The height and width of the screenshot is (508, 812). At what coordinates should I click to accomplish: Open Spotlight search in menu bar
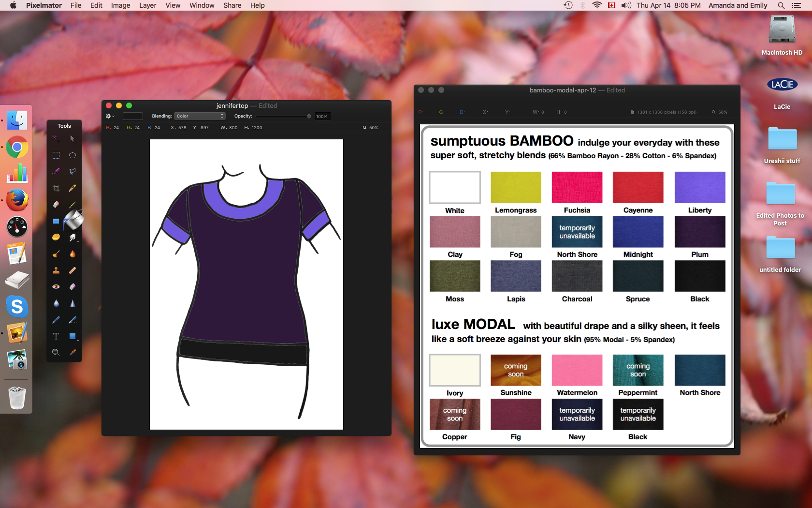click(781, 5)
